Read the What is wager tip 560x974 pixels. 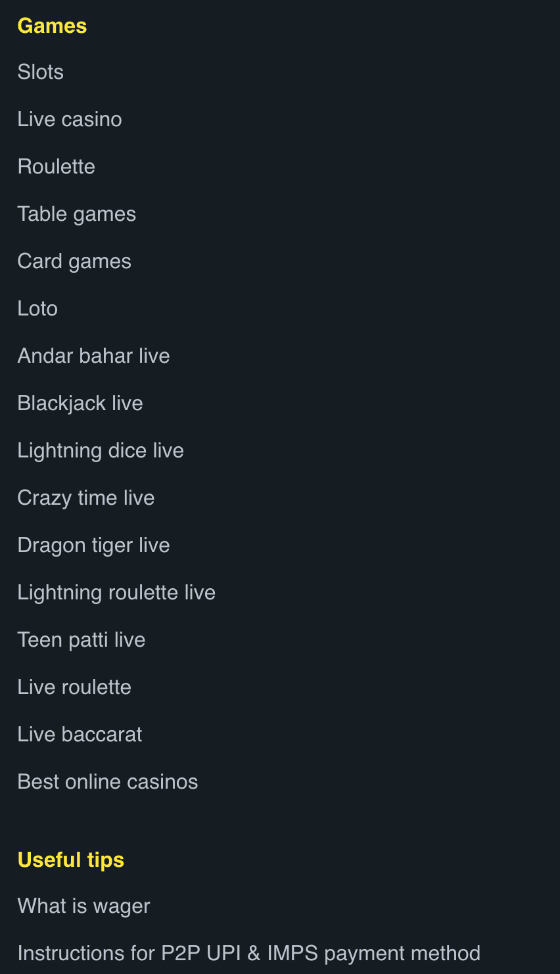tap(84, 906)
